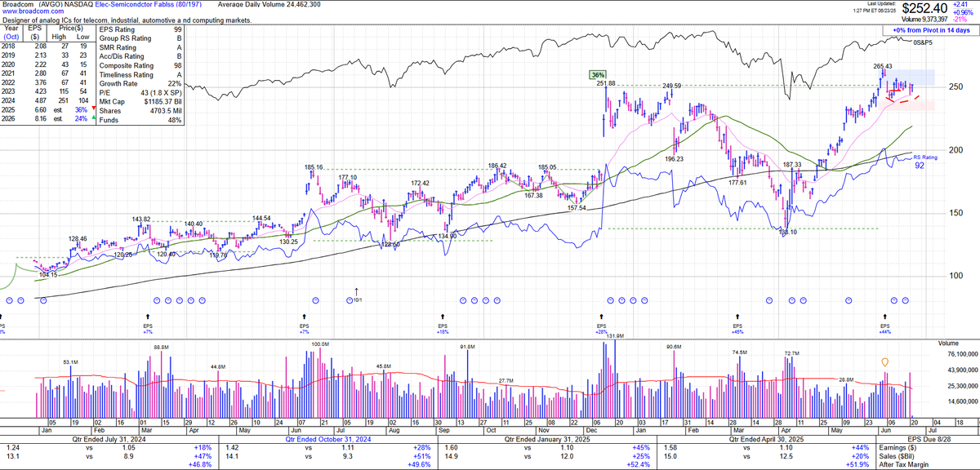The image size is (980, 470).
Task: Click the 249.59 price label
Action: point(671,85)
